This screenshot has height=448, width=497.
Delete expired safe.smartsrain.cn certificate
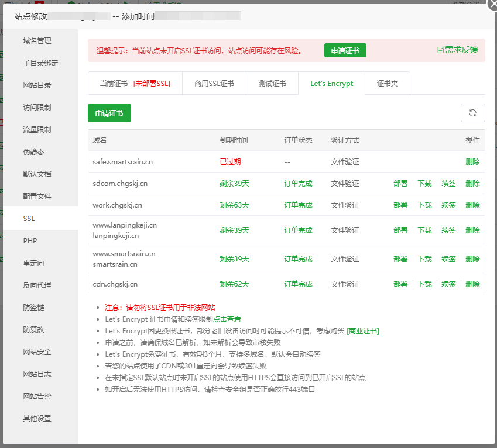point(472,162)
